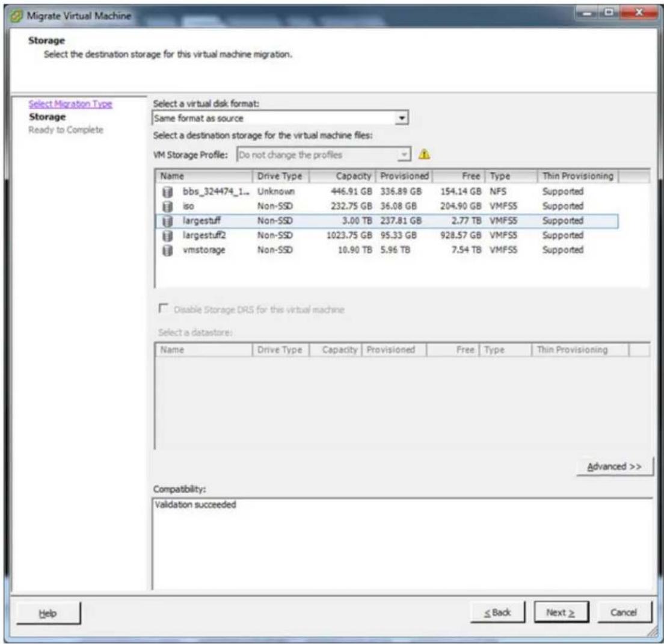Click the NFS type cell

[498, 191]
